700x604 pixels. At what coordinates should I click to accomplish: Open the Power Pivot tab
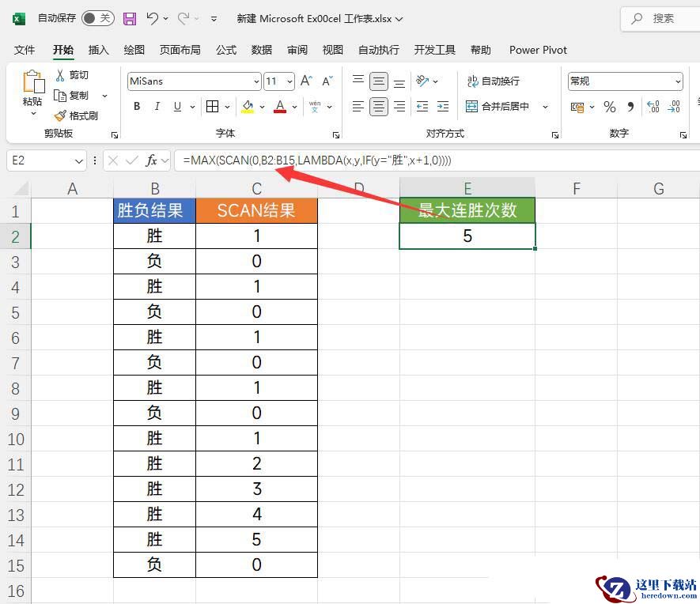pyautogui.click(x=538, y=50)
